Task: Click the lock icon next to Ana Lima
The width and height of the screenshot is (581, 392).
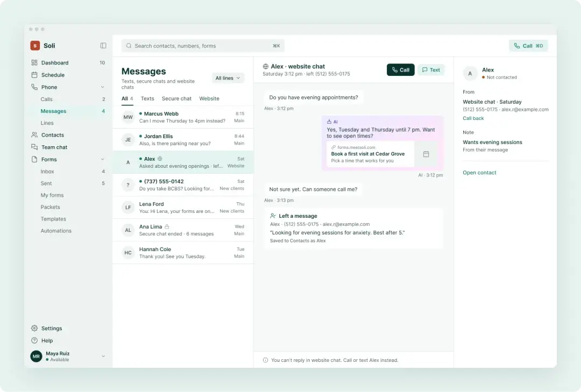Action: [x=167, y=226]
